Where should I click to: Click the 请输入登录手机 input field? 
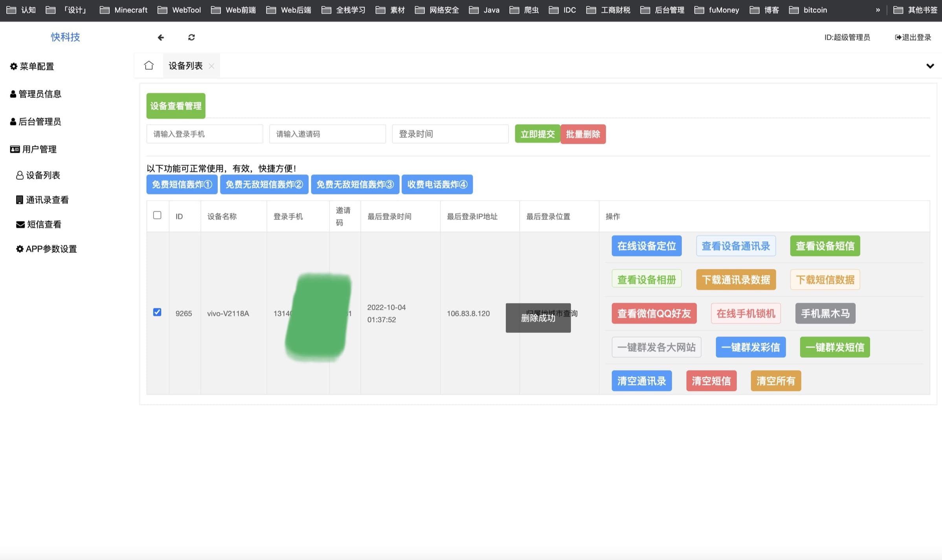tap(204, 134)
